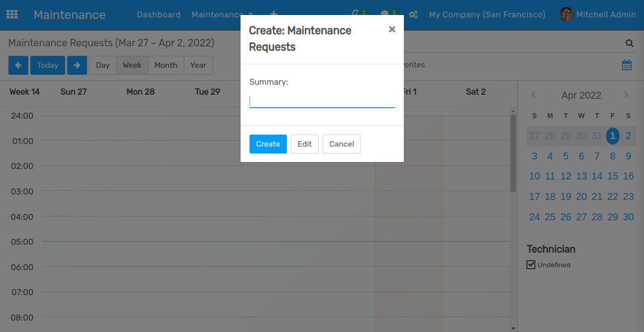
Task: Open Mitchell Admin user menu
Action: point(598,14)
